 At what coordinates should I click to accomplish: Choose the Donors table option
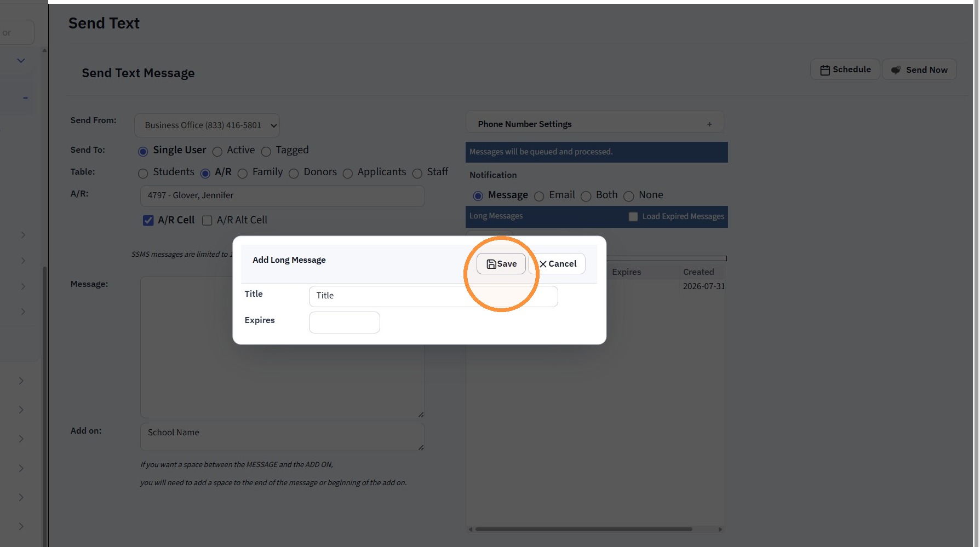(x=294, y=174)
